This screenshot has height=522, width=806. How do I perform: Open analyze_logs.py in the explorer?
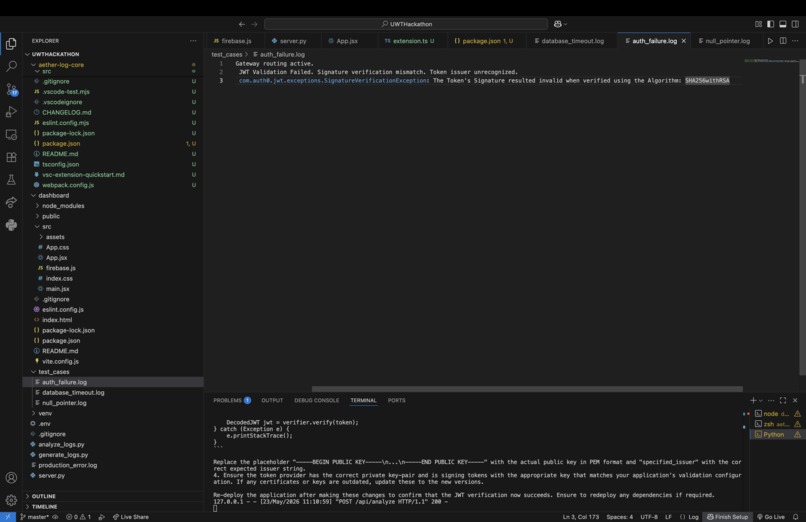click(x=61, y=444)
